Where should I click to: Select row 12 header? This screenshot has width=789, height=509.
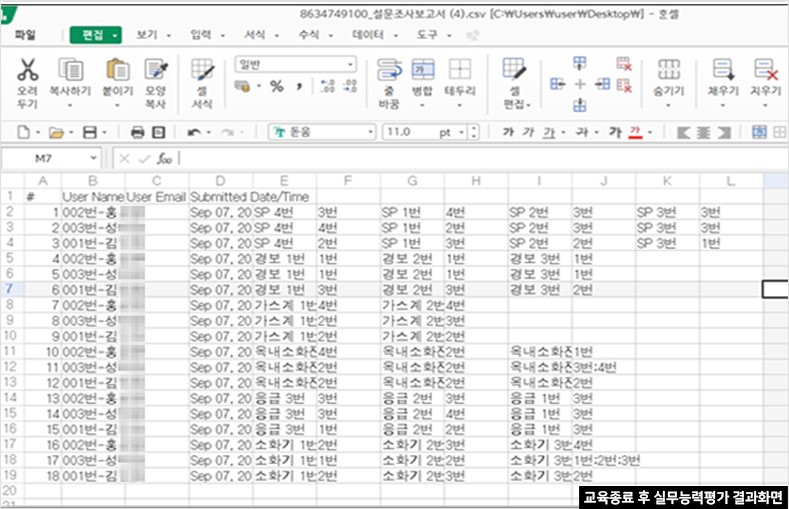(10, 367)
